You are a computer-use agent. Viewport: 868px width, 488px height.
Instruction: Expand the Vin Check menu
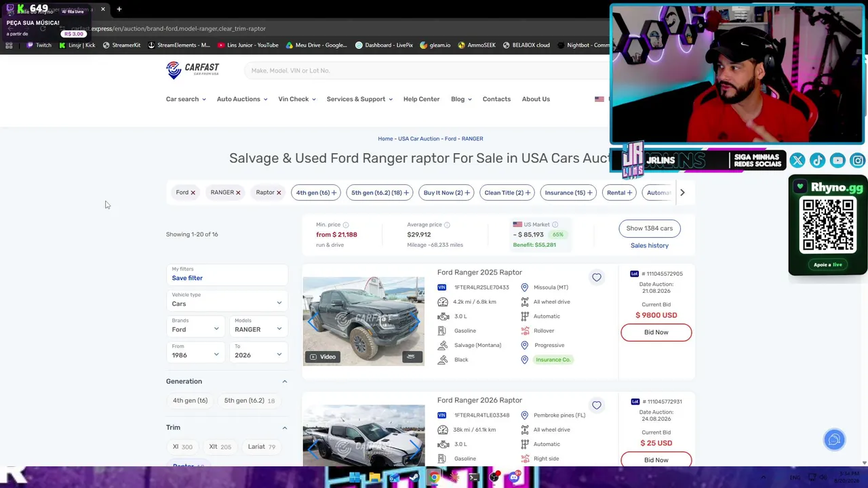[x=297, y=99]
